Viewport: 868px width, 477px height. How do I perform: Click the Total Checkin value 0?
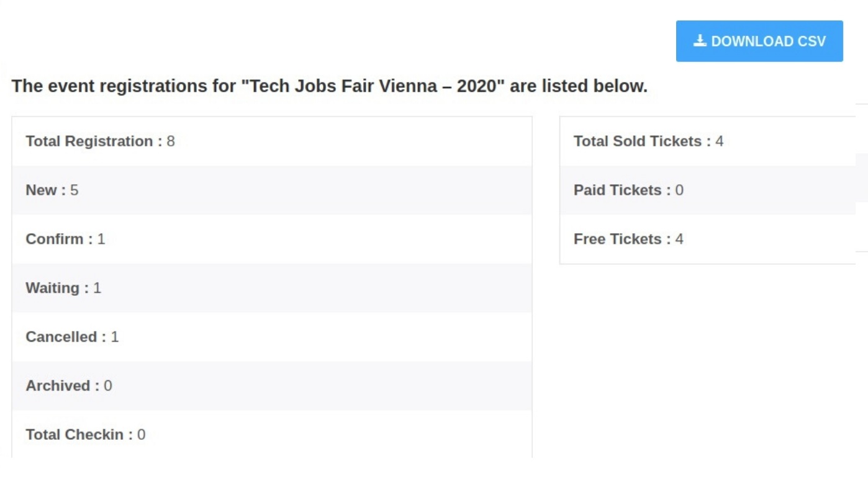click(142, 435)
